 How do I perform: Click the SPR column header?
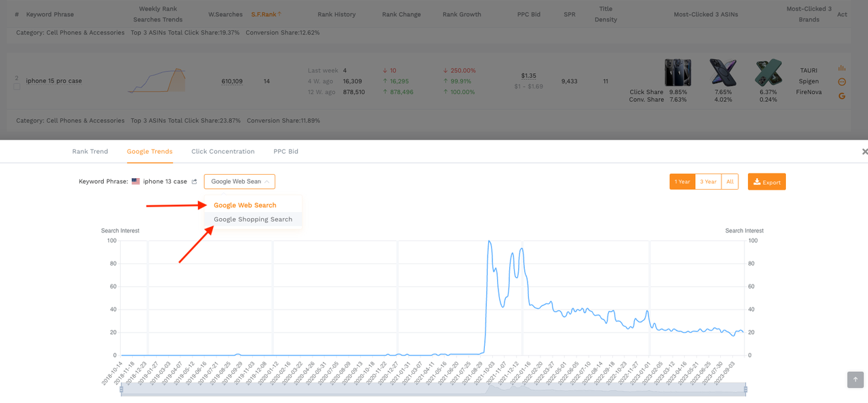coord(570,14)
